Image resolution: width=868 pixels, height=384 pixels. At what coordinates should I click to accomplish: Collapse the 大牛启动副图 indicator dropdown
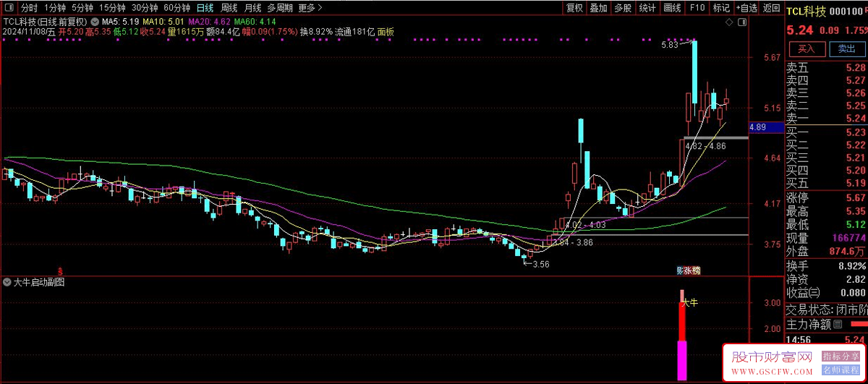click(8, 283)
